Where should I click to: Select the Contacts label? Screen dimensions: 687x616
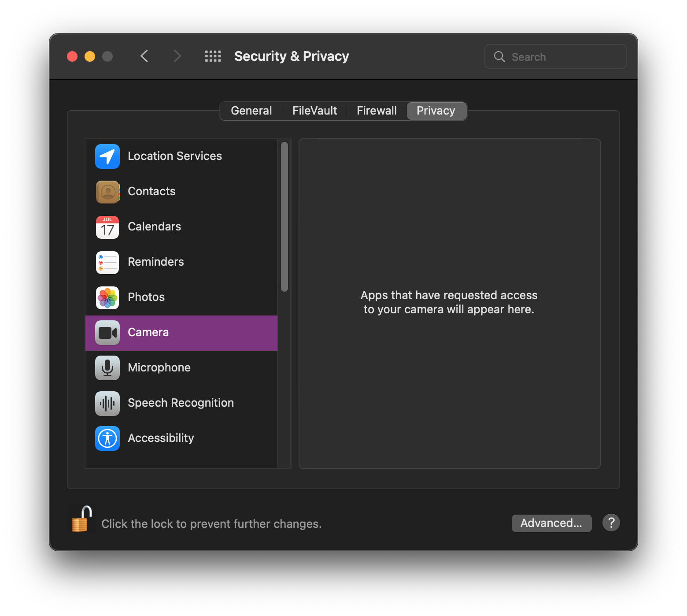point(151,191)
